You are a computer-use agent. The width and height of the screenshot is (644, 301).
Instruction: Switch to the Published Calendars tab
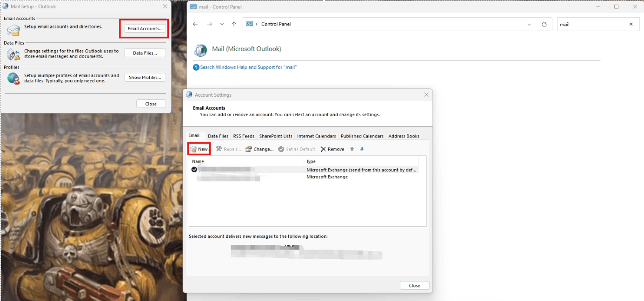(x=362, y=136)
